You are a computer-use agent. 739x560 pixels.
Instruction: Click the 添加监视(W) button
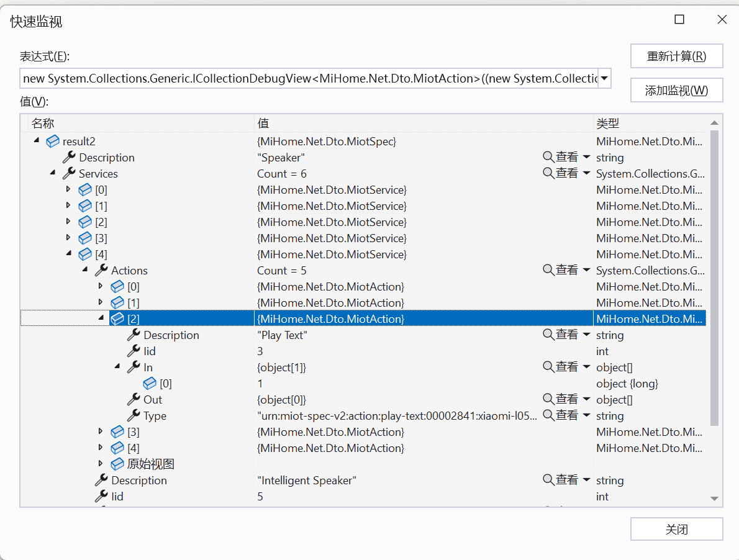pos(676,89)
